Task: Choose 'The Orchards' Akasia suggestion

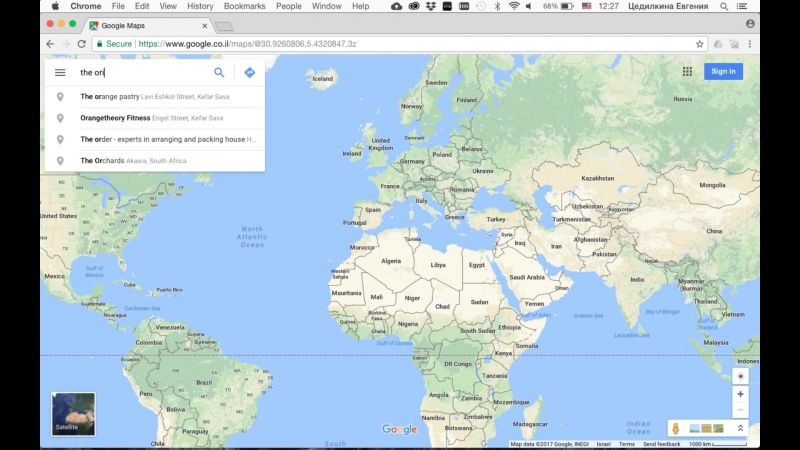Action: [x=155, y=161]
